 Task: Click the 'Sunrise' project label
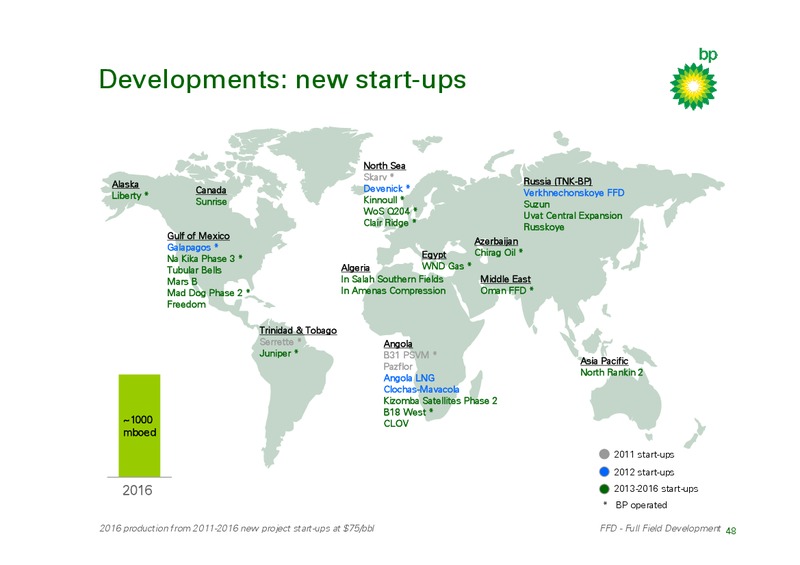(x=211, y=202)
